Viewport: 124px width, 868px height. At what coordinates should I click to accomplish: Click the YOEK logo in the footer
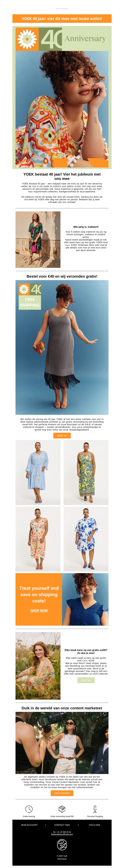tap(62, 844)
